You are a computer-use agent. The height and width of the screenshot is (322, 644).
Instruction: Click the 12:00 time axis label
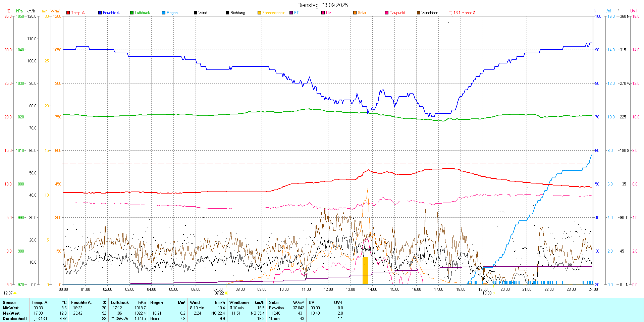[328, 289]
